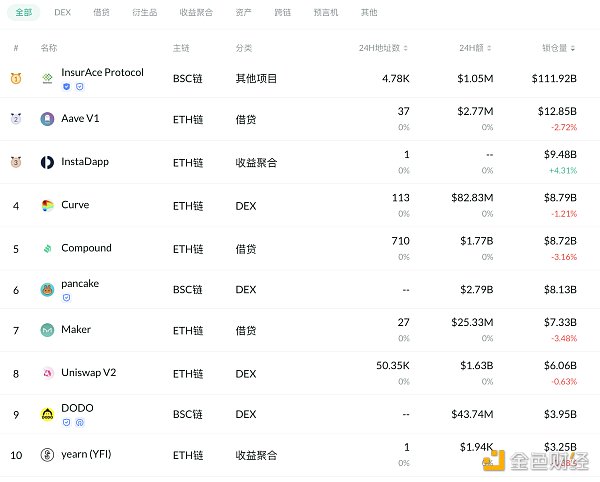
Task: Click pancake's shield badge icon
Action: tap(66, 297)
